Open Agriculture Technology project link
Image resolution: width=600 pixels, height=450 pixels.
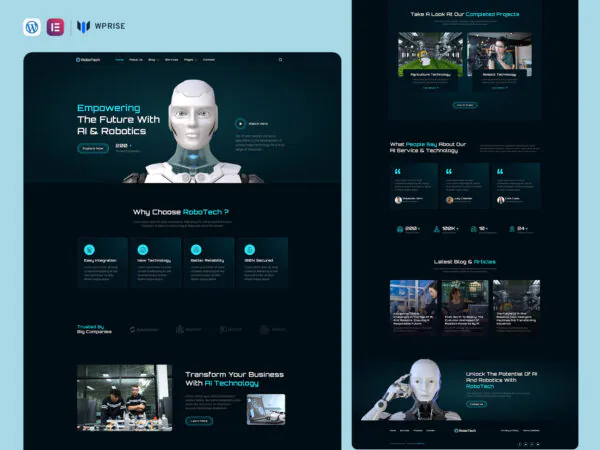[430, 88]
